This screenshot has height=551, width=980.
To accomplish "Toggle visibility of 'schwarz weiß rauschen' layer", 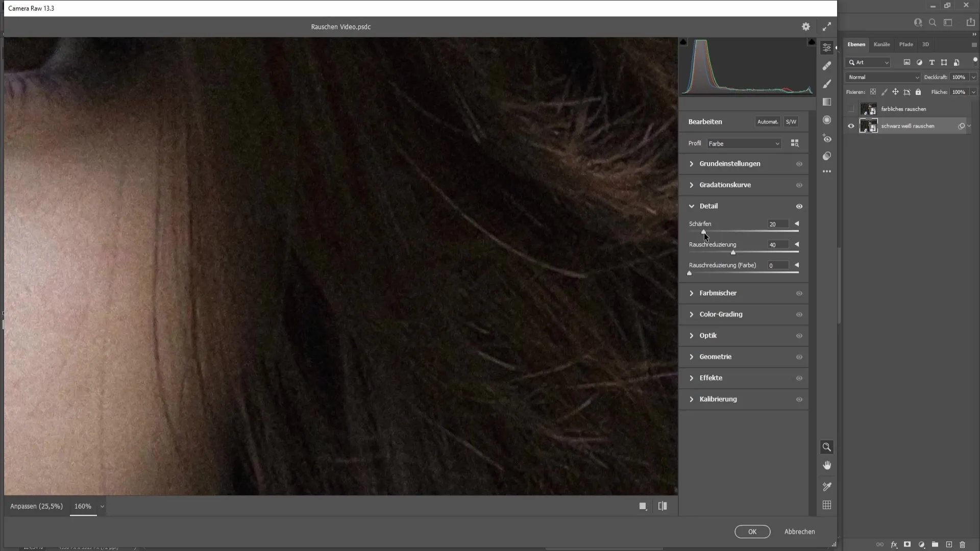I will [851, 126].
